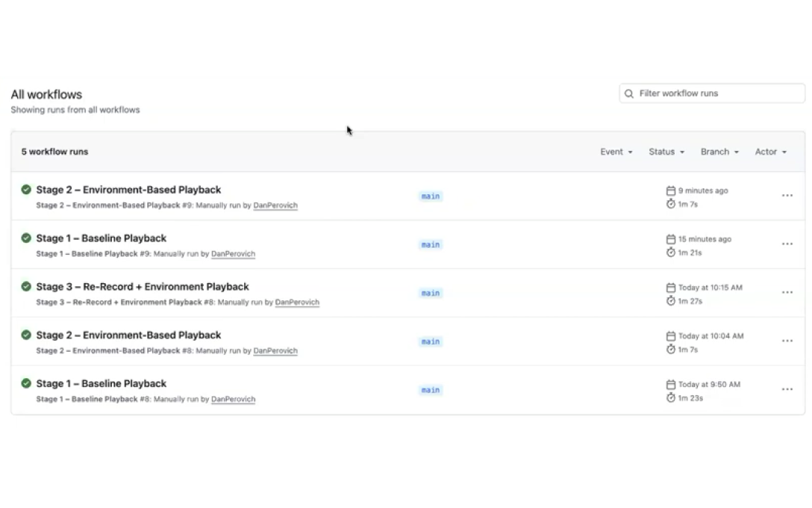Open DanPerovich profile link in Stage 2 #9 row
This screenshot has width=812, height=508.
coord(275,205)
